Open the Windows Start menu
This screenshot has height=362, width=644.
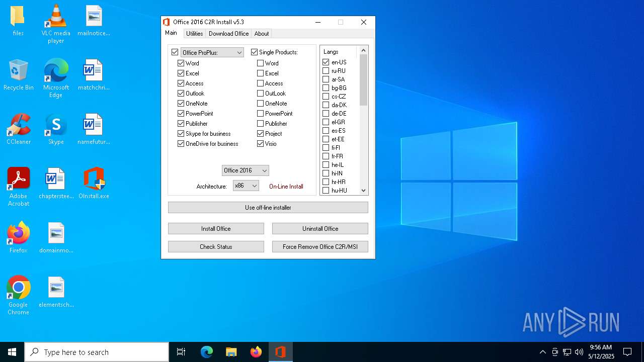pyautogui.click(x=12, y=352)
